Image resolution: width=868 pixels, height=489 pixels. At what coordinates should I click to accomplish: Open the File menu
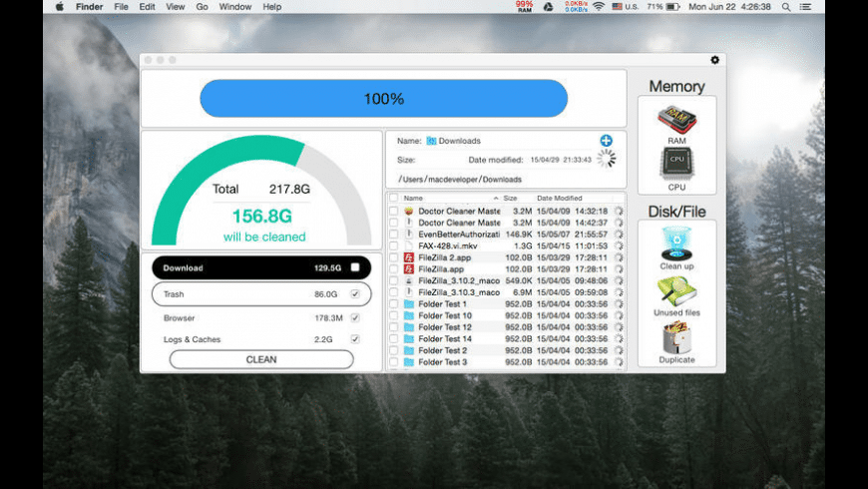(121, 7)
